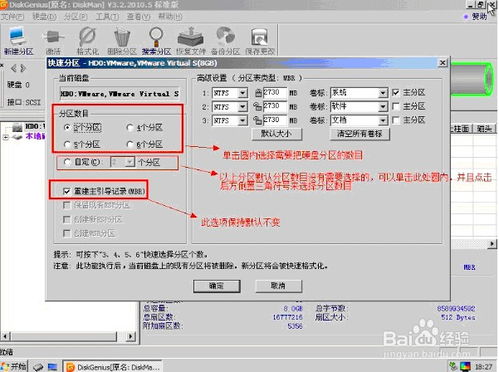Click the 清空所有卷标 button
The image size is (499, 372).
click(360, 134)
